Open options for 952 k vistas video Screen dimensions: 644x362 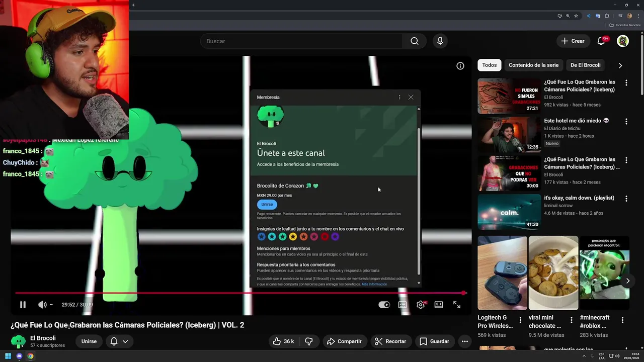(626, 82)
